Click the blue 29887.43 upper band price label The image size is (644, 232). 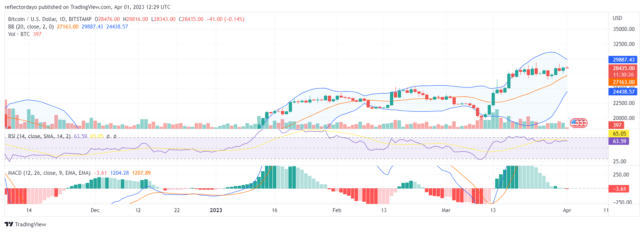tap(623, 60)
